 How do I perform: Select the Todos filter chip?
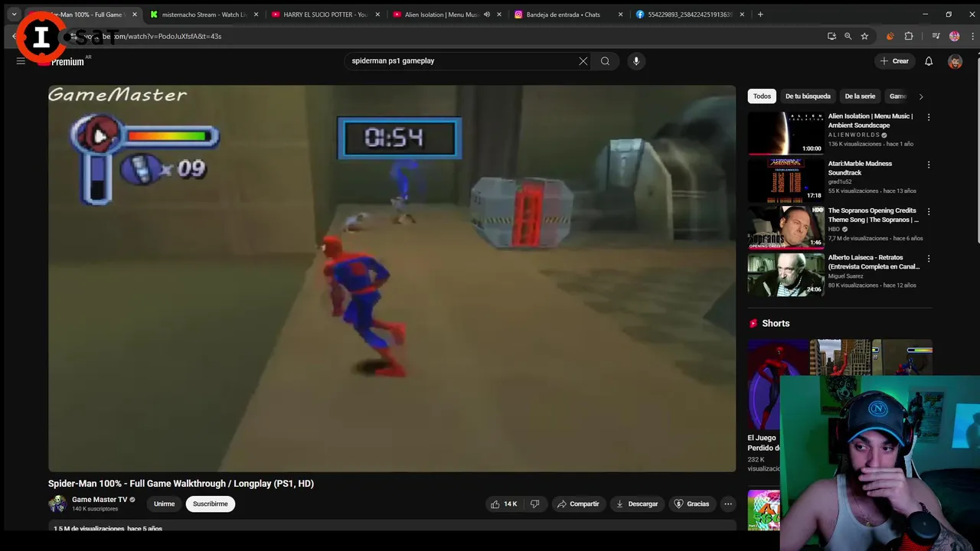point(762,96)
